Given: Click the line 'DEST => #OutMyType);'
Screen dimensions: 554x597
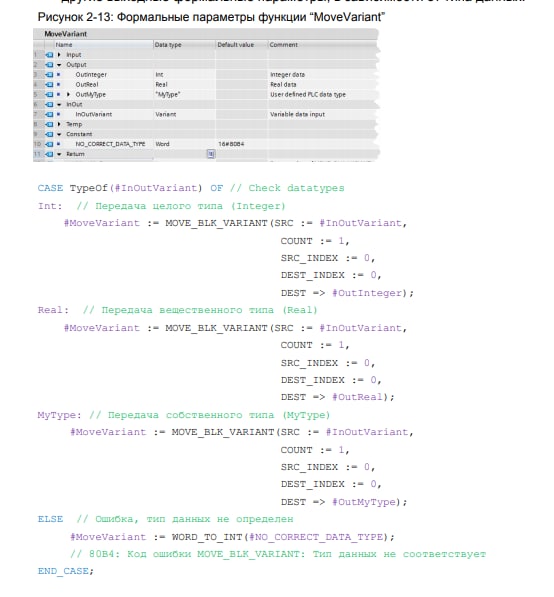Looking at the screenshot, I should coord(344,502).
